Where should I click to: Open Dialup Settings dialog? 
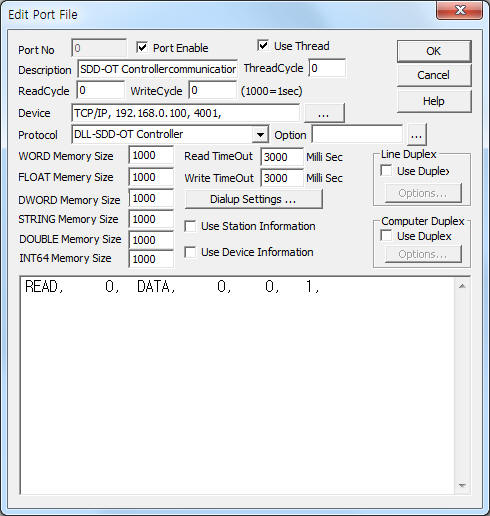(253, 199)
